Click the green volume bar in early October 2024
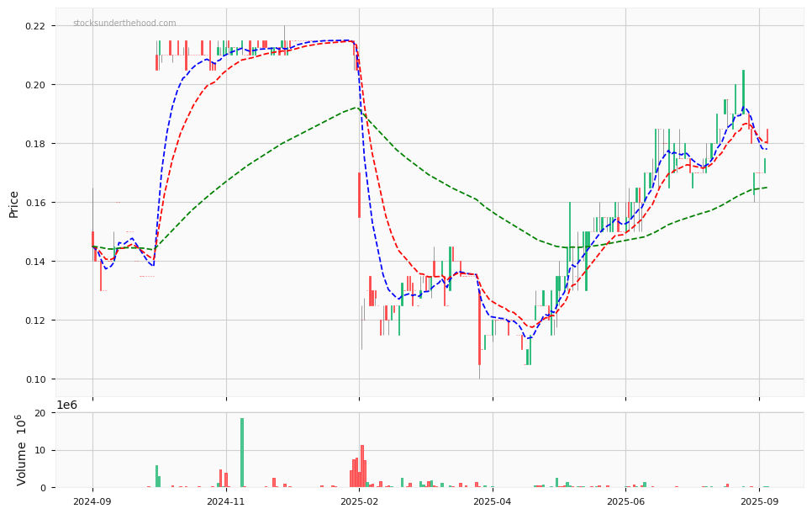812x514 pixels. [x=157, y=476]
